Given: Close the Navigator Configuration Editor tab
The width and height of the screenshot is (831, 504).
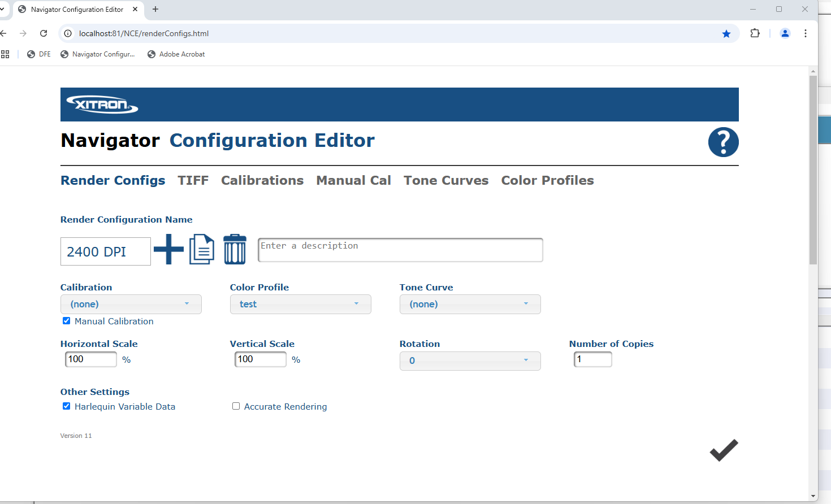Looking at the screenshot, I should pos(135,9).
